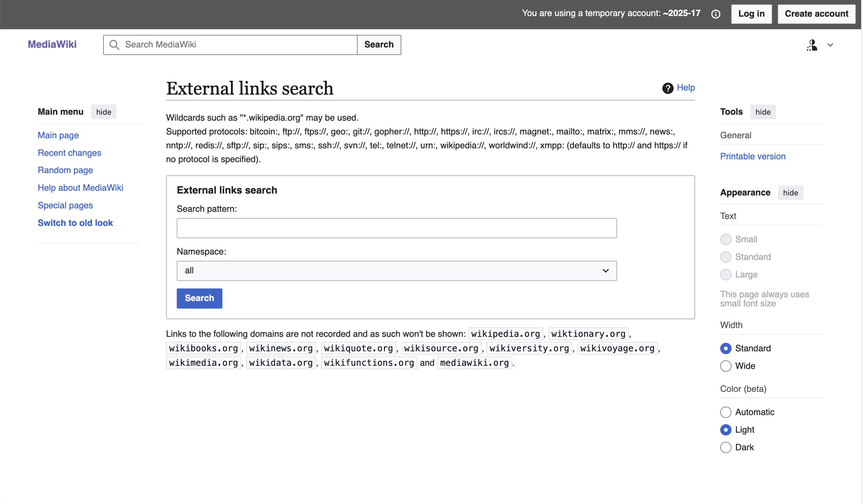Focus the Search pattern input field
The image size is (863, 504).
[x=397, y=228]
